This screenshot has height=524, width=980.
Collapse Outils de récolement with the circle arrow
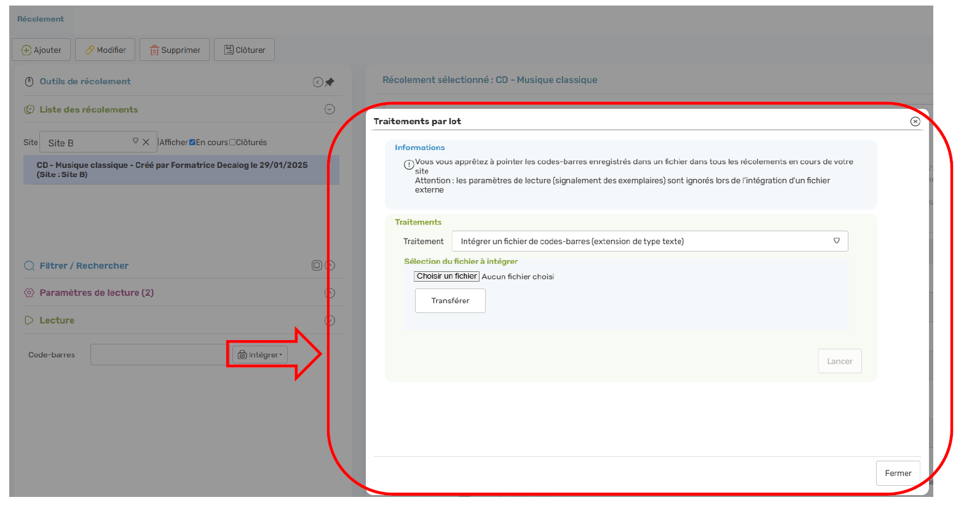click(318, 82)
